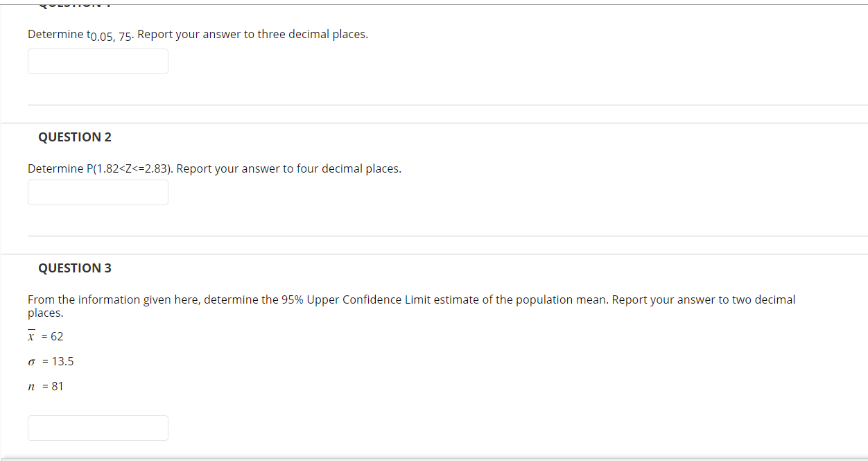Click the n = 81 statistic text
The width and height of the screenshot is (868, 461).
click(45, 386)
